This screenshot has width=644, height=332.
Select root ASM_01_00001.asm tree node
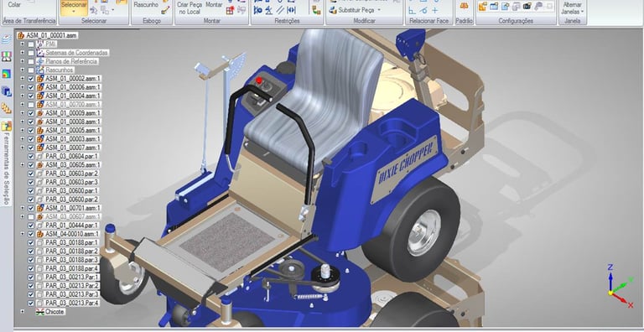[x=47, y=35]
